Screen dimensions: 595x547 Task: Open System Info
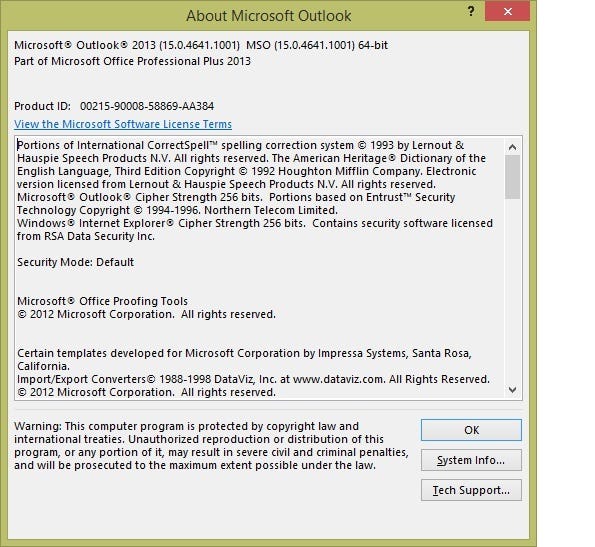[471, 460]
